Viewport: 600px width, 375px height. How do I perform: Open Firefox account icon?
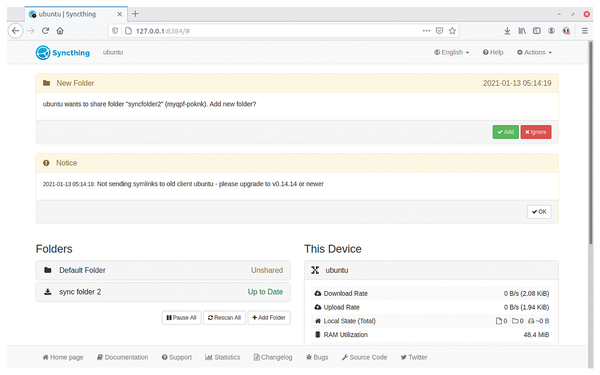(551, 31)
